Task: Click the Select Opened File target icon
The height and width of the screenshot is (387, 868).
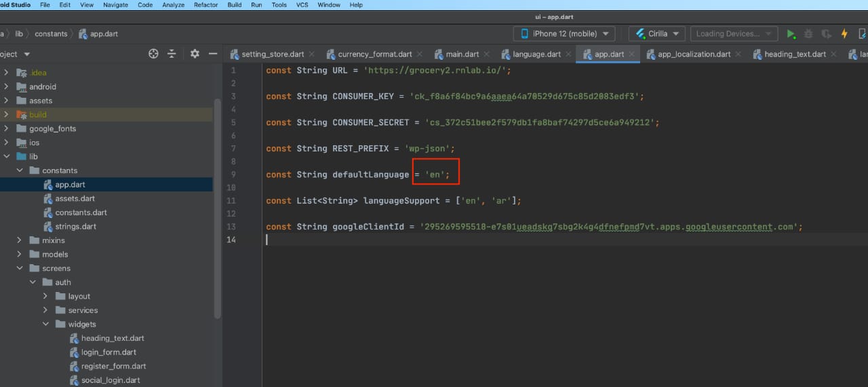Action: (x=153, y=54)
